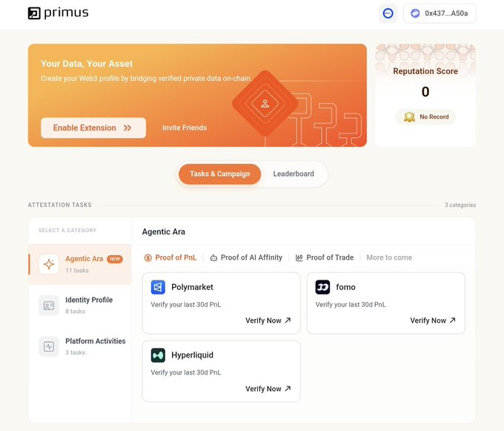Click More to come label
This screenshot has width=504, height=431.
(389, 257)
